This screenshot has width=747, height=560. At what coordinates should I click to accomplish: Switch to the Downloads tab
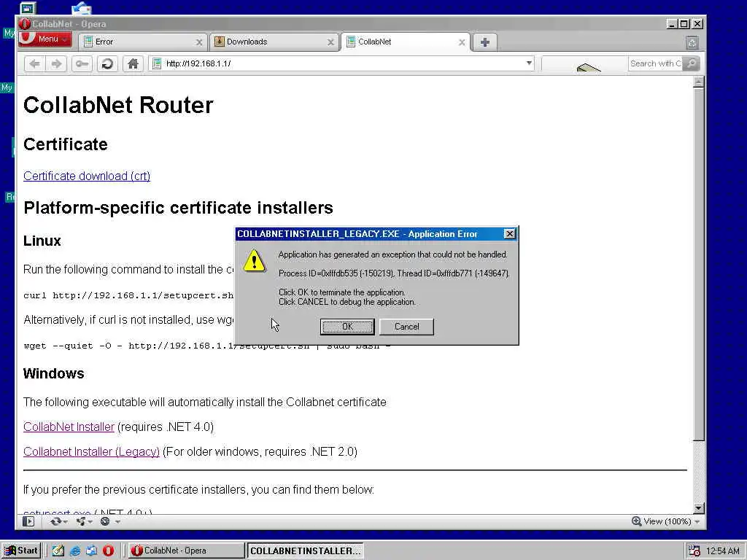coord(274,42)
